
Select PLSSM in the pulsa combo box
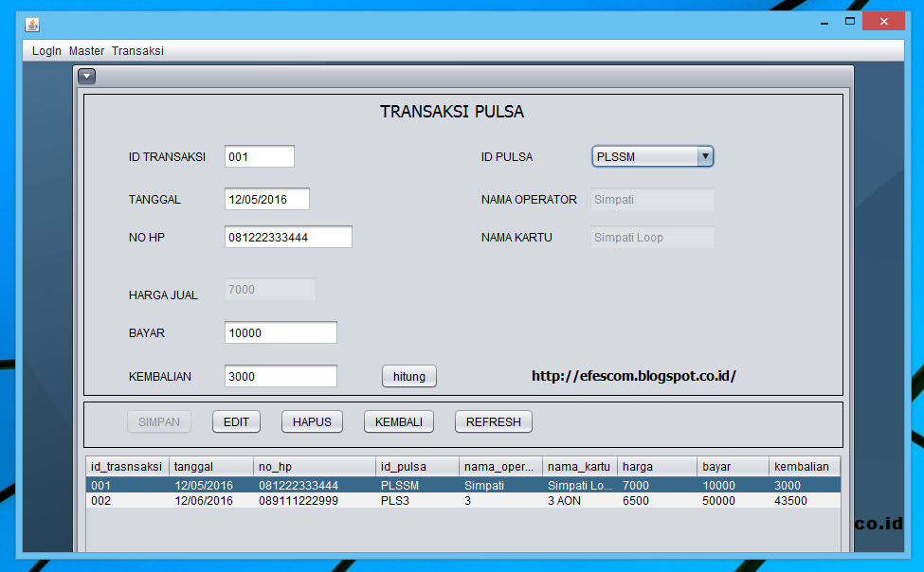[x=644, y=155]
